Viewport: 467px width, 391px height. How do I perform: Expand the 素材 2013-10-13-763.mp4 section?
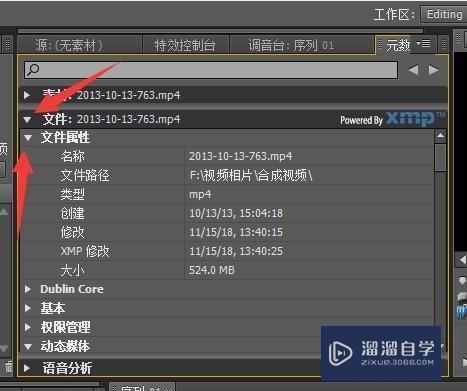click(27, 95)
